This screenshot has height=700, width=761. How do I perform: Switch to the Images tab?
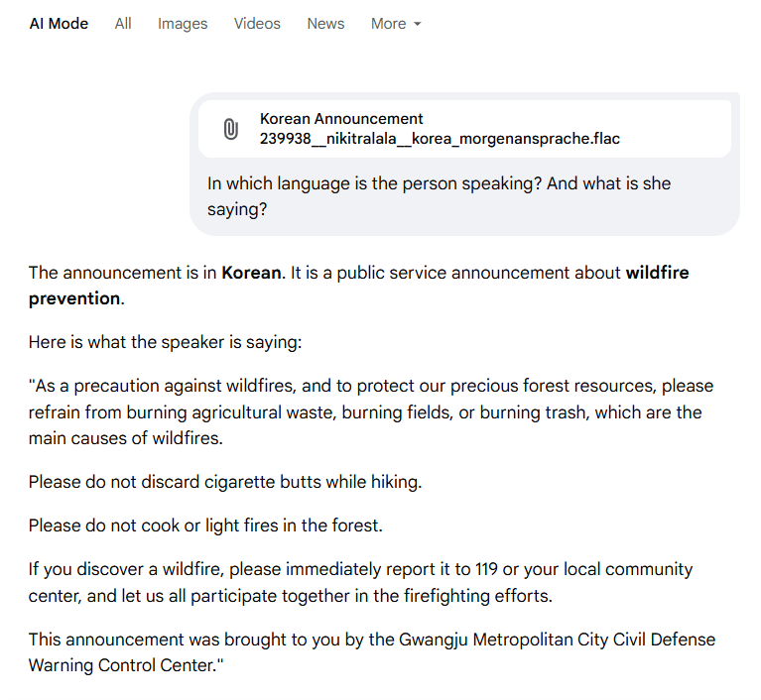[x=183, y=23]
